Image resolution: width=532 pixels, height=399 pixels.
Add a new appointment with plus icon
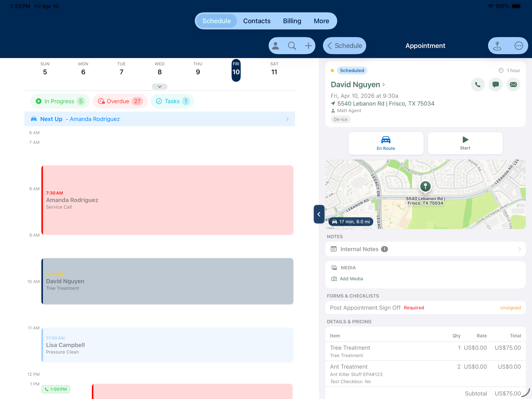pyautogui.click(x=308, y=46)
